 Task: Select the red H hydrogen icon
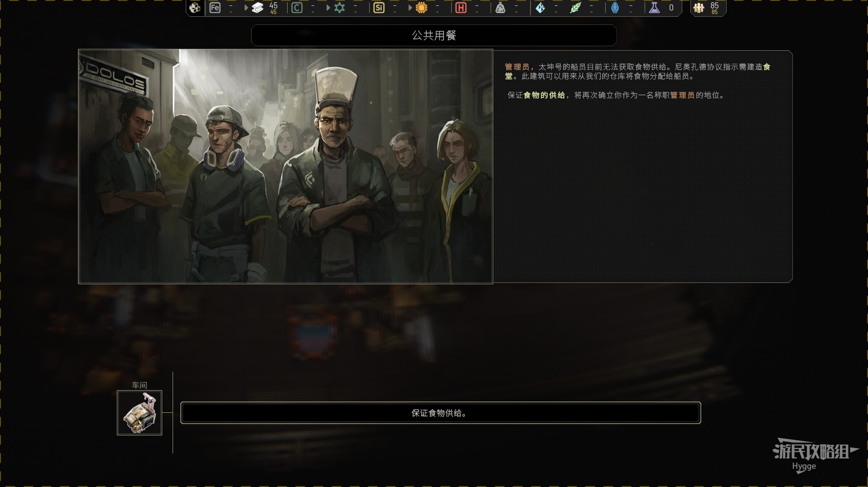[x=461, y=8]
